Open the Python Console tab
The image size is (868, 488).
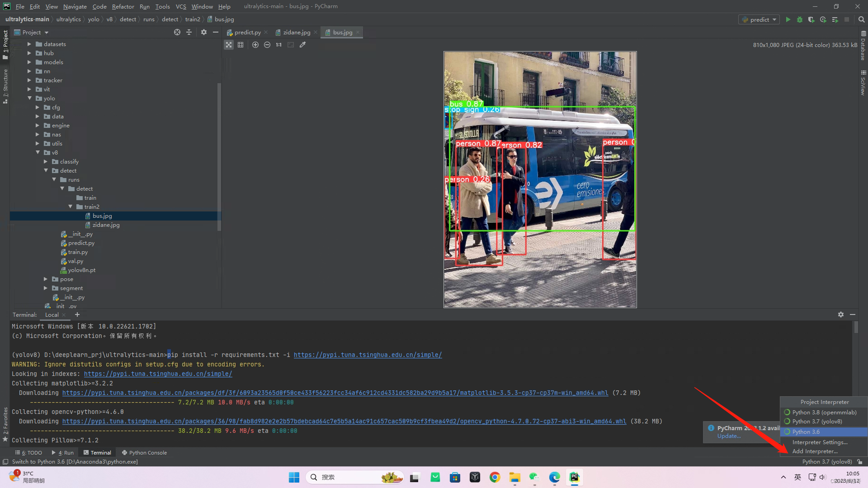144,453
